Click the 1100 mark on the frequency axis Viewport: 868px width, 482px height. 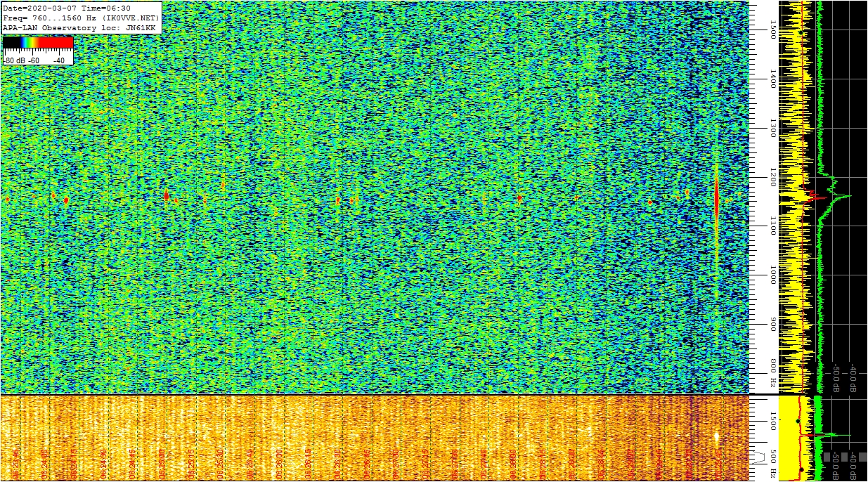click(772, 226)
